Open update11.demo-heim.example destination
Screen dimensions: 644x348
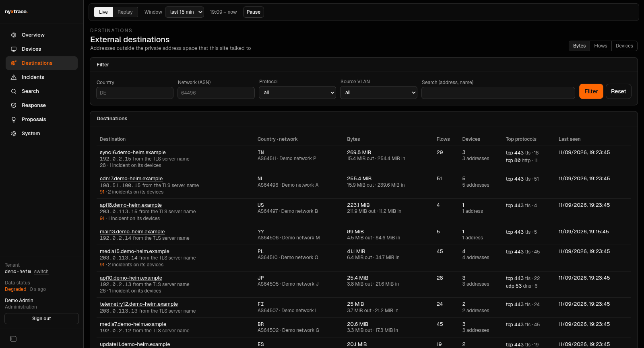click(135, 344)
